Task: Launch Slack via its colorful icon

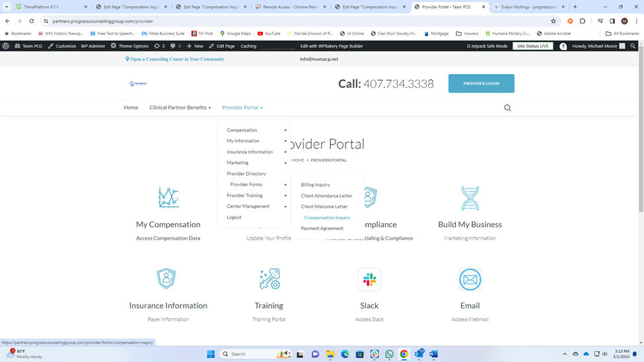Action: click(x=369, y=279)
